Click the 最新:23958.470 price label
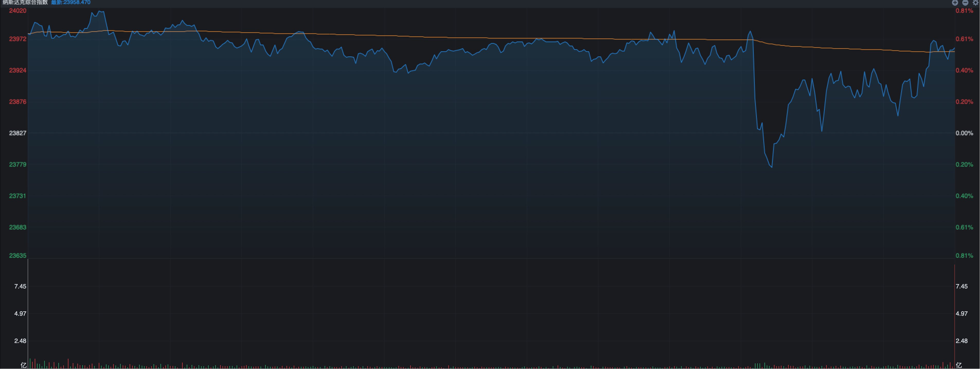 point(71,3)
